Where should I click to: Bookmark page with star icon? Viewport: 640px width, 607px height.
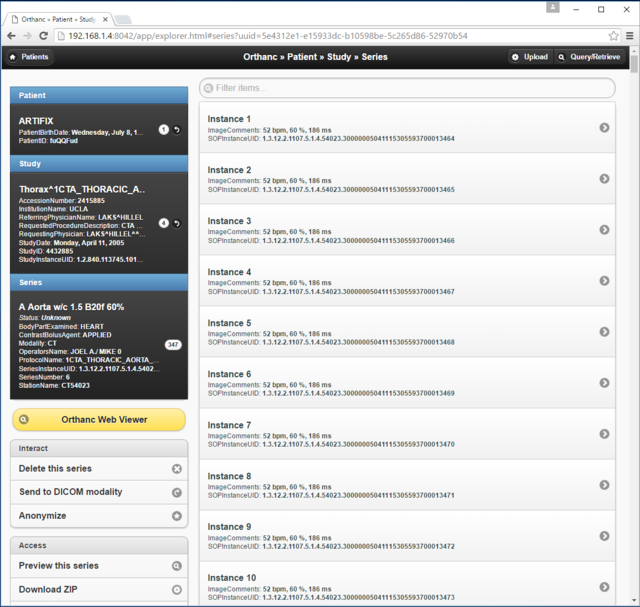point(613,35)
